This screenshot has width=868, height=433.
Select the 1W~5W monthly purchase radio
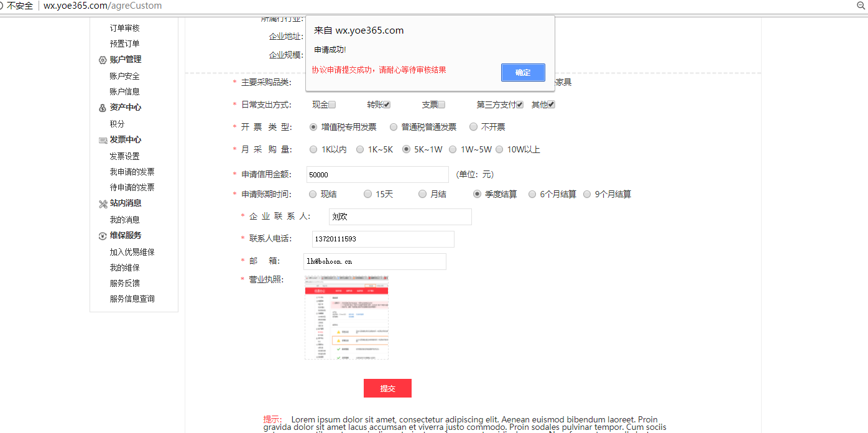click(x=453, y=149)
